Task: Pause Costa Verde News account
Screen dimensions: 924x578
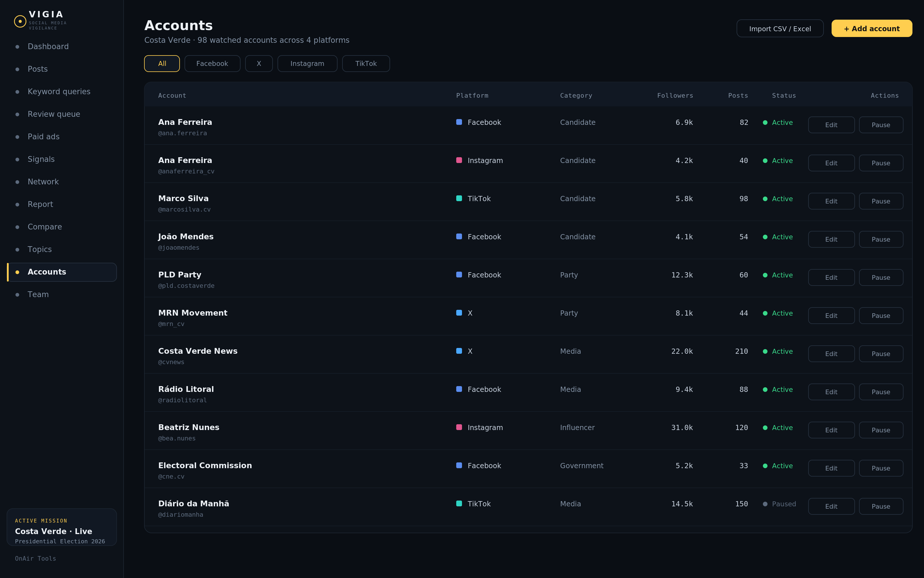Action: coord(881,354)
